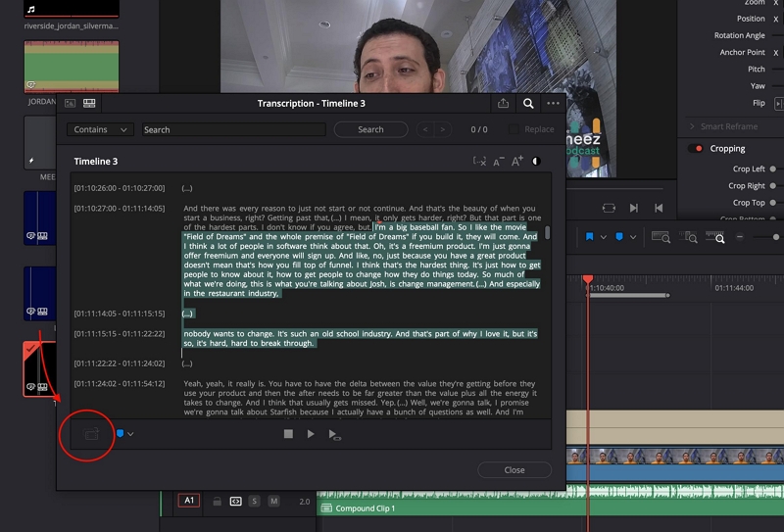The image size is (784, 532).
Task: Add a blue flag on the timeline toolbar
Action: [590, 236]
